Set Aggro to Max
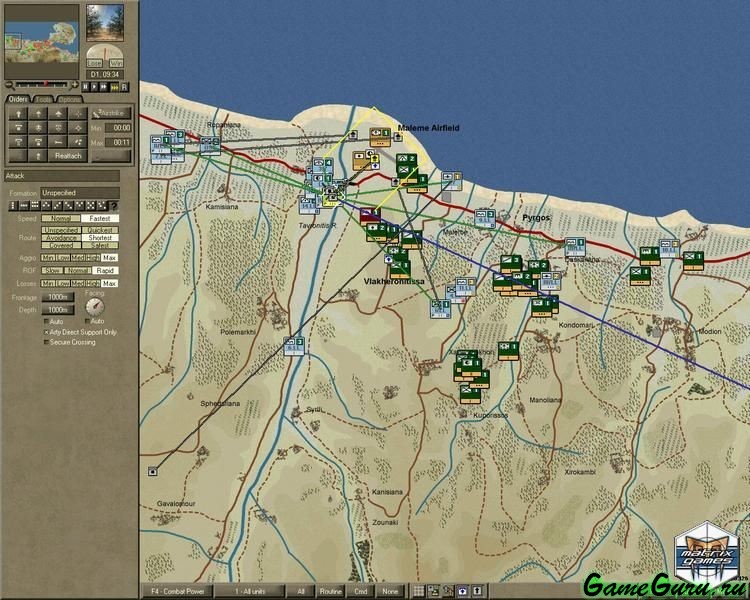Viewport: 750px width, 600px height. coord(110,257)
